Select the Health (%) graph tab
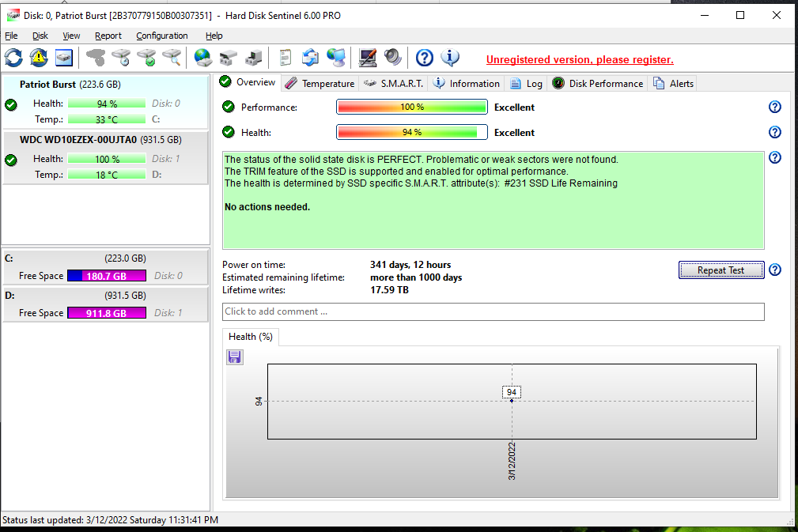Image resolution: width=798 pixels, height=532 pixels. [x=251, y=337]
